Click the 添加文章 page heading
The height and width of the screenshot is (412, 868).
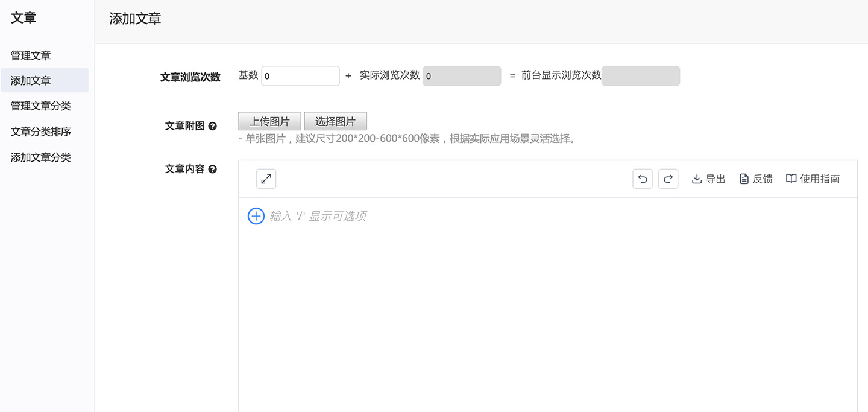135,19
